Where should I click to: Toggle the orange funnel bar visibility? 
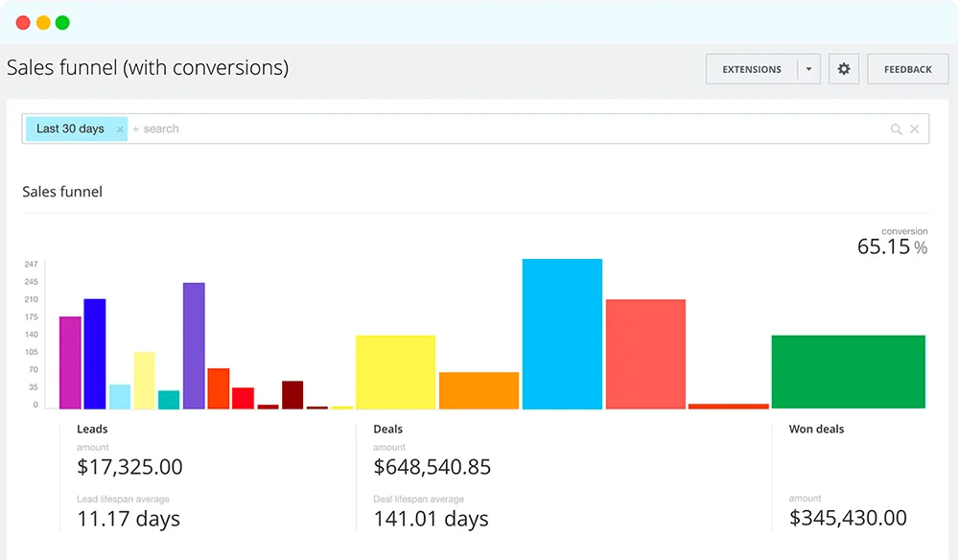pyautogui.click(x=478, y=388)
